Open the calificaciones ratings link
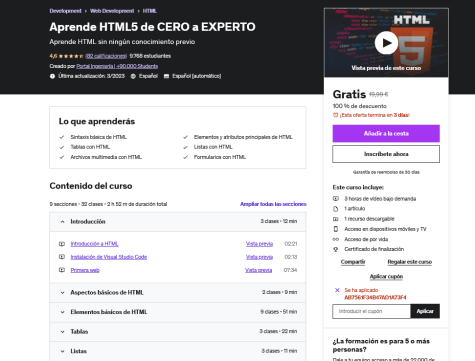The height and width of the screenshot is (361, 475). (x=106, y=56)
